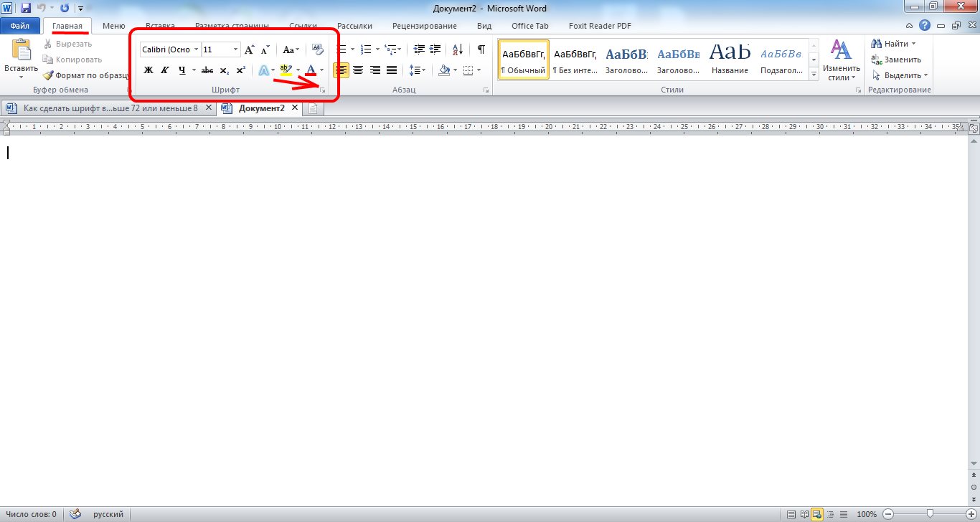Click the Sort A-Z icon
The width and height of the screenshot is (980, 522).
[458, 49]
